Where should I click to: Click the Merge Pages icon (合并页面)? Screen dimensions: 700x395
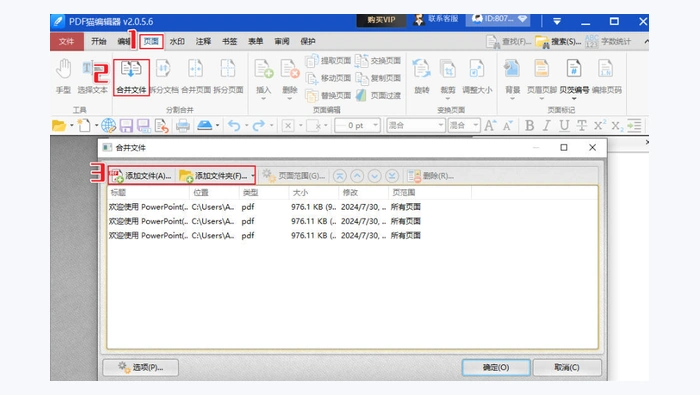tap(196, 76)
